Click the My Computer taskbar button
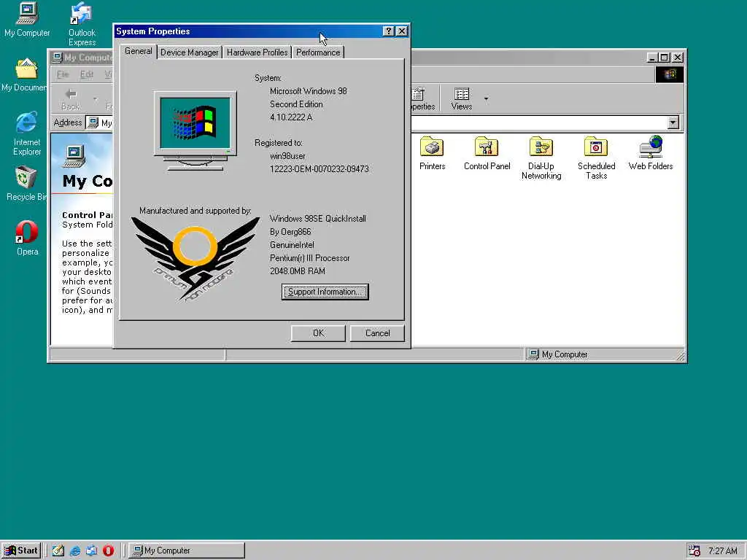747x560 pixels. click(x=187, y=551)
